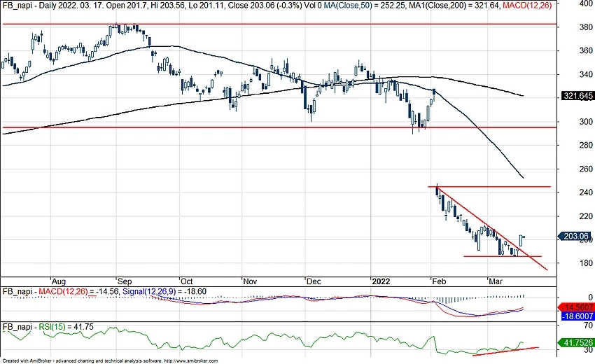The height and width of the screenshot is (364, 595).
Task: Click the 340 price axis label
Action: click(x=586, y=74)
